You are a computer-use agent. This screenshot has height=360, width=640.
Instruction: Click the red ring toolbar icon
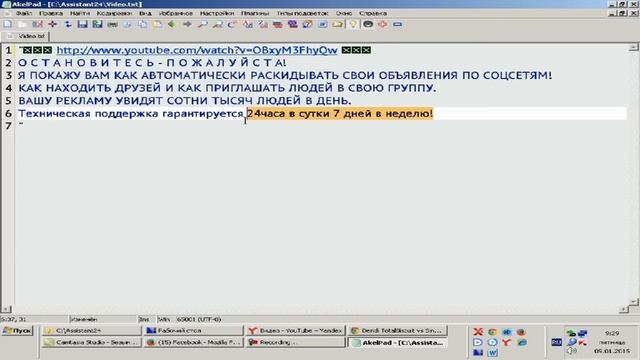(383, 24)
